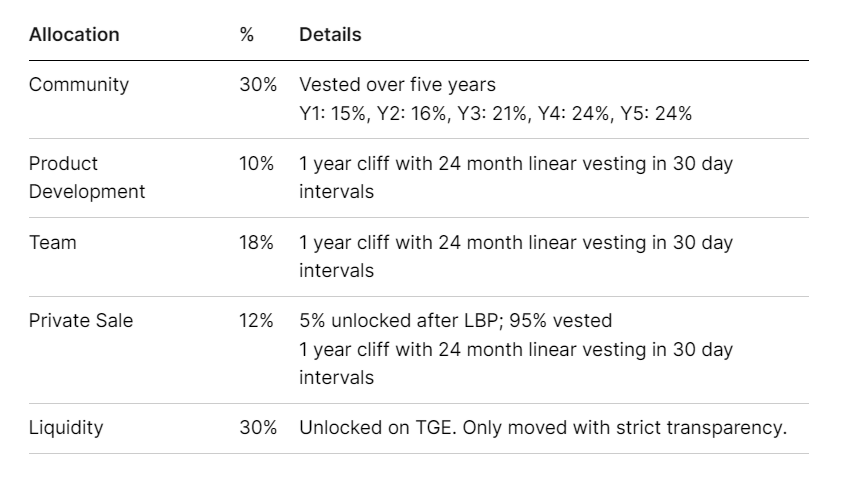Click the Details column header
Screen dimensions: 862x485
point(330,34)
